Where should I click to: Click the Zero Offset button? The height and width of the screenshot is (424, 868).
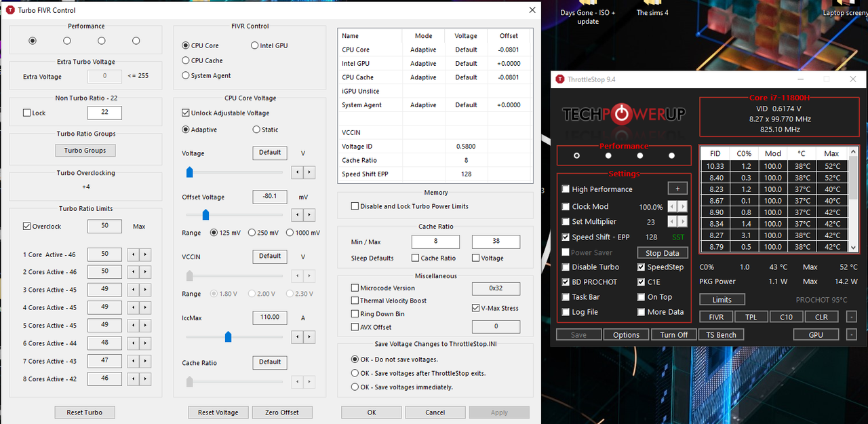click(282, 412)
